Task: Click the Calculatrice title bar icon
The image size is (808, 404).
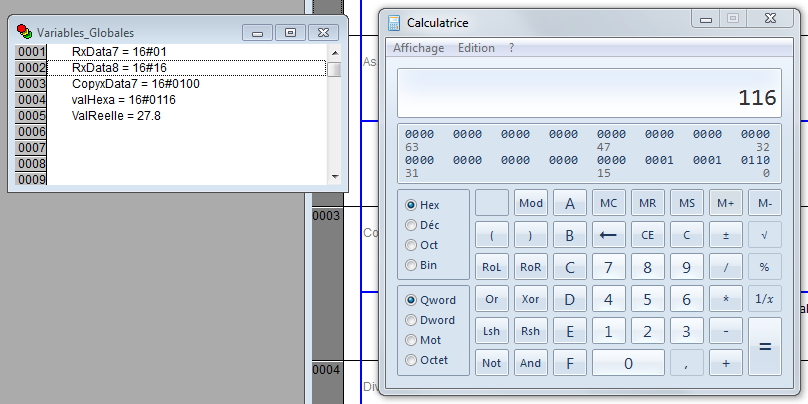Action: pyautogui.click(x=395, y=23)
